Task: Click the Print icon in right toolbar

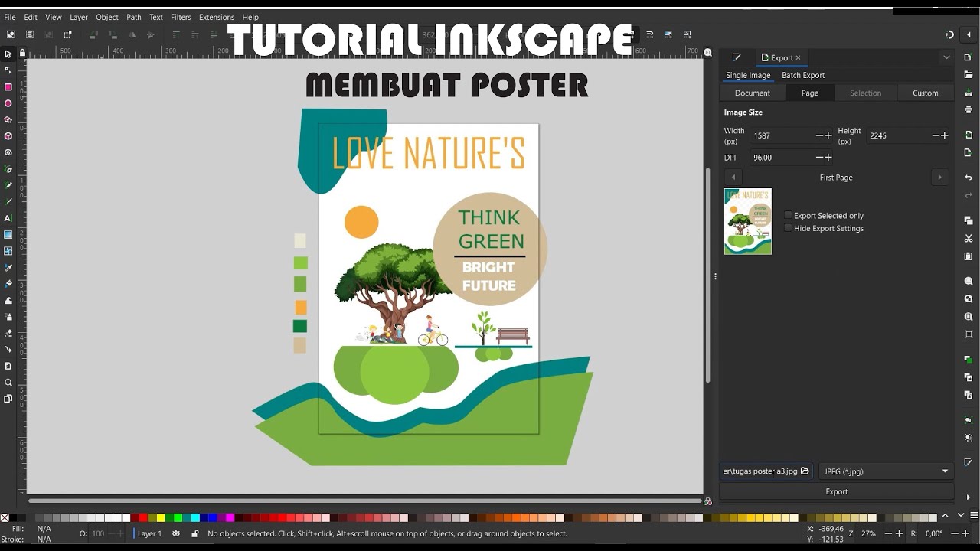Action: pos(969,109)
